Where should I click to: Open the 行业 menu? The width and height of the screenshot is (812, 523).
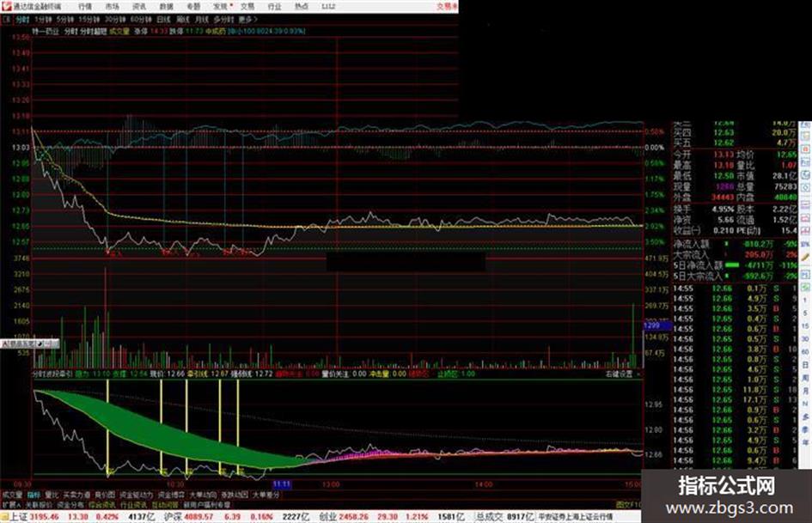coord(274,6)
